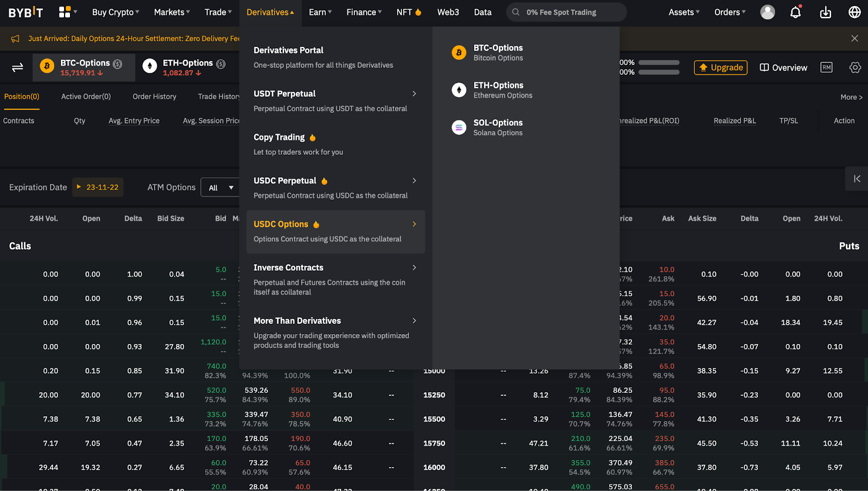Click the flame icon beside USDC Perpetual
Viewport: 868px width, 491px height.
click(324, 181)
